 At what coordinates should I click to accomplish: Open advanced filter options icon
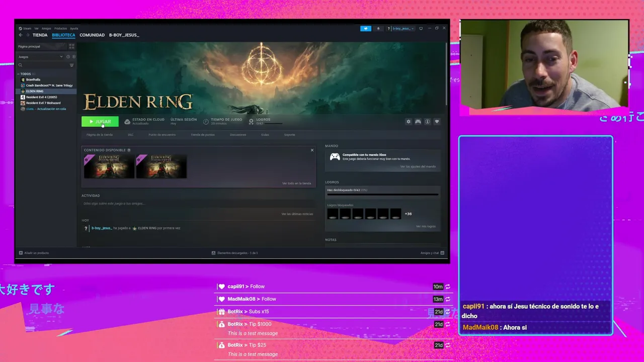tap(71, 65)
